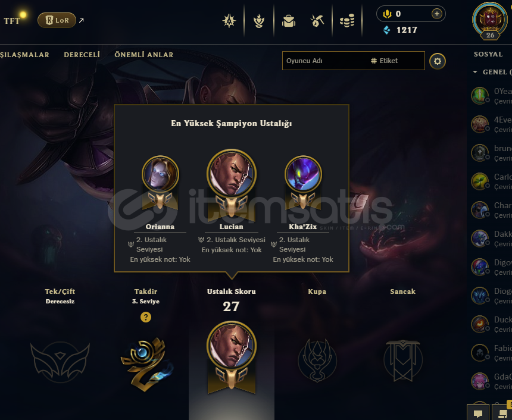Click the Kupa trophy emblem
Viewport: 512px width, 420px height.
[x=317, y=361]
